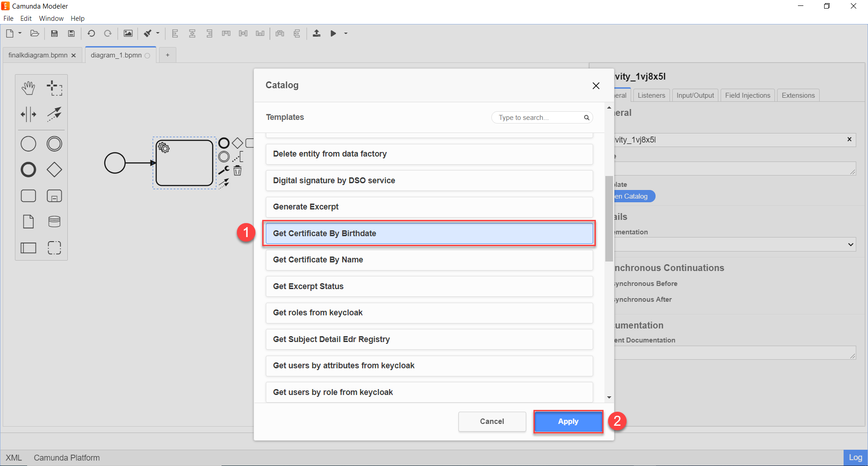Create a gateway from the palette diamond
This screenshot has width=868, height=466.
pyautogui.click(x=54, y=170)
